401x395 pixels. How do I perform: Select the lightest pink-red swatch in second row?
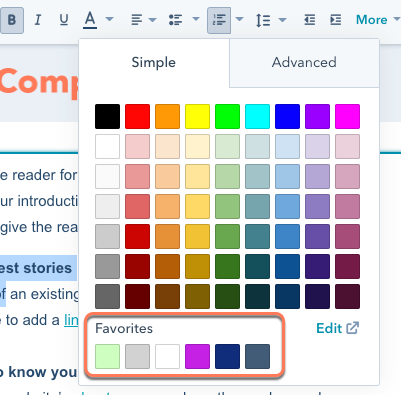pos(137,146)
